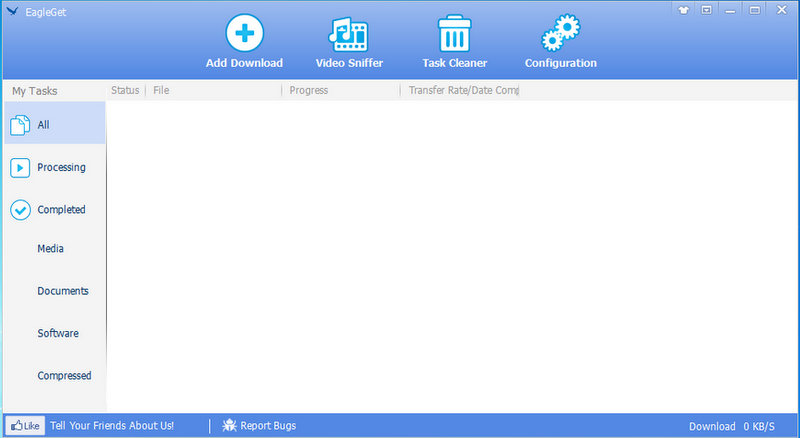
Task: Maximize the EagleGet window
Action: pos(755,10)
